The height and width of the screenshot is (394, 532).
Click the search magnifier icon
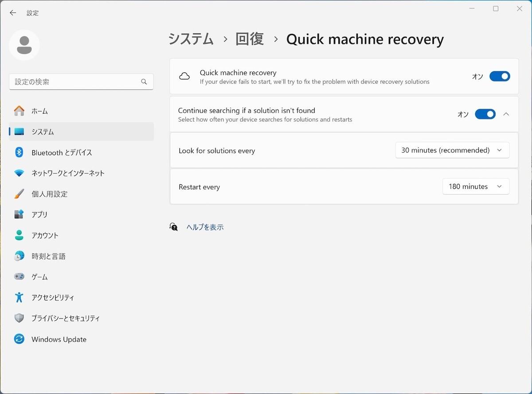pyautogui.click(x=144, y=82)
